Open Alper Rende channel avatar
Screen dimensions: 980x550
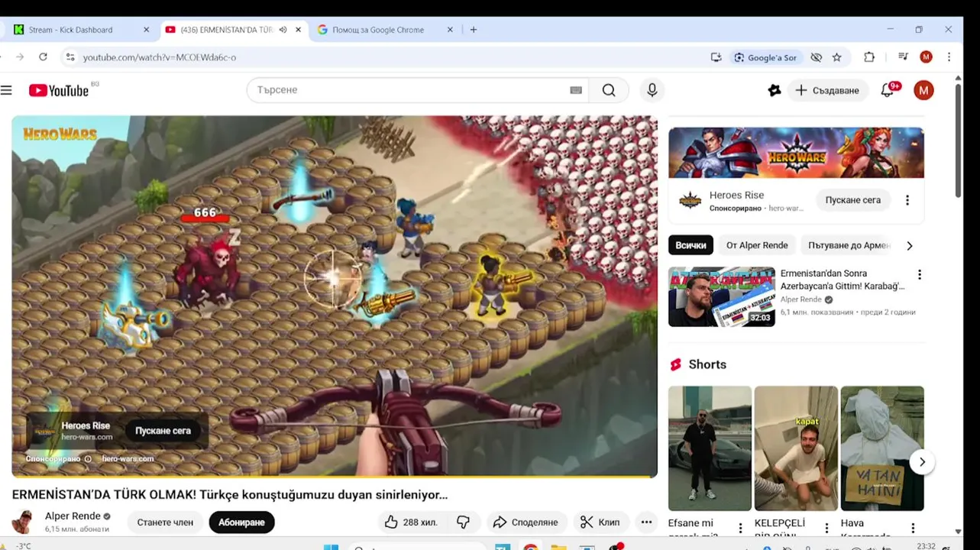click(24, 522)
